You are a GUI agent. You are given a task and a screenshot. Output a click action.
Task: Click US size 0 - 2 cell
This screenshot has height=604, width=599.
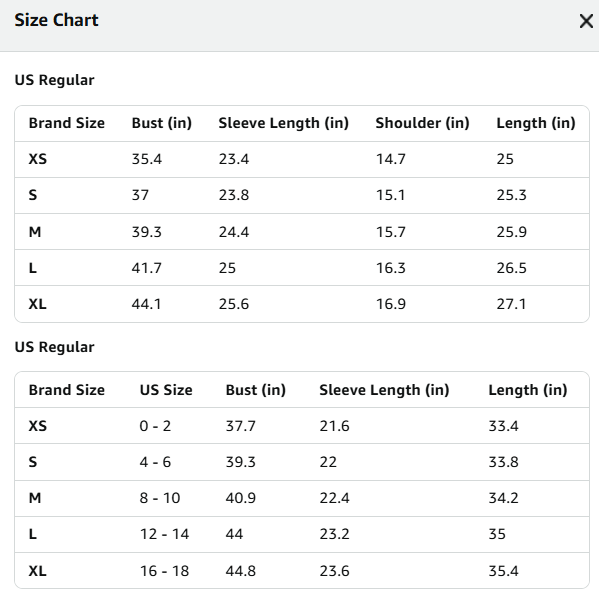155,426
